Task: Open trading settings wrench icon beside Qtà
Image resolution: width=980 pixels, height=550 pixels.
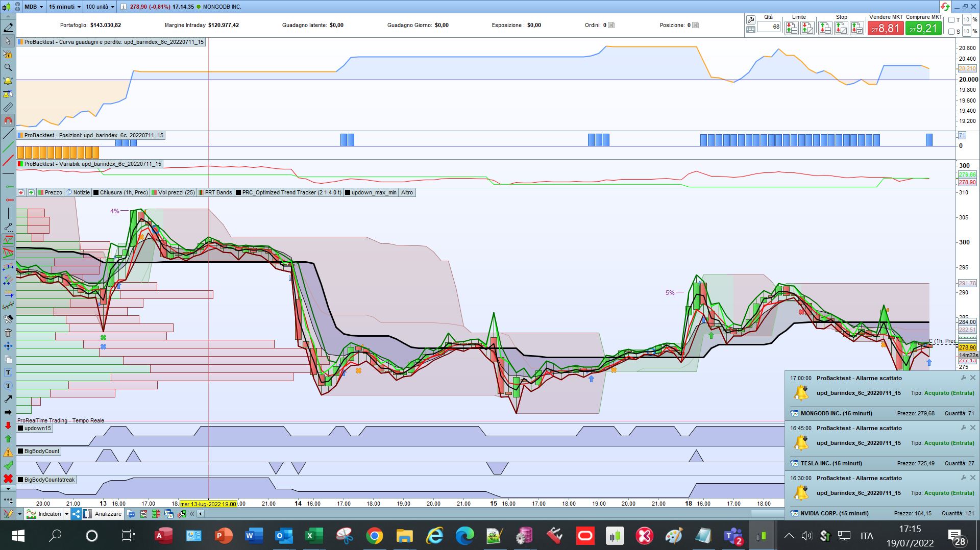Action: click(x=750, y=20)
